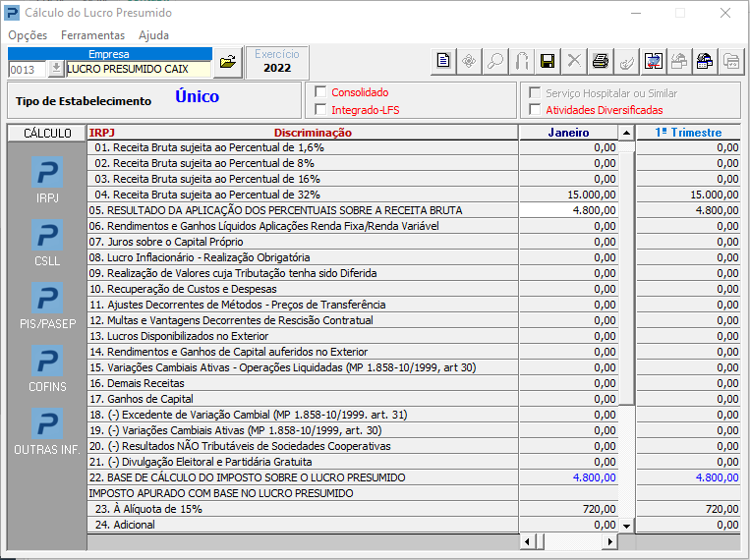The image size is (750, 560).
Task: Open the company code dropdown arrow
Action: 56,69
